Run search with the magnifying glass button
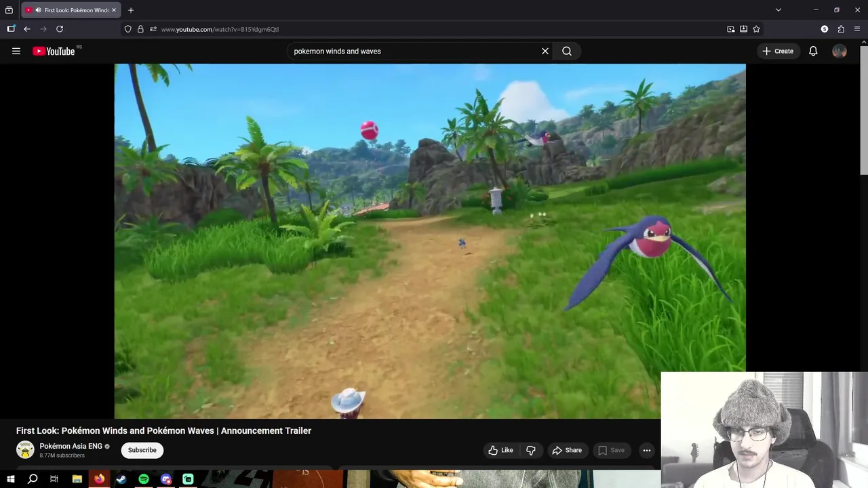This screenshot has height=488, width=868. [567, 51]
